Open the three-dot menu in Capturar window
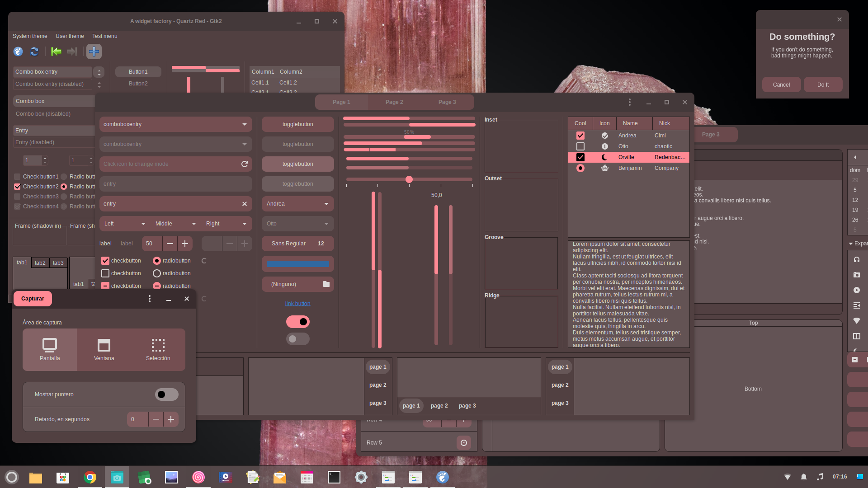The width and height of the screenshot is (868, 488). 150,299
